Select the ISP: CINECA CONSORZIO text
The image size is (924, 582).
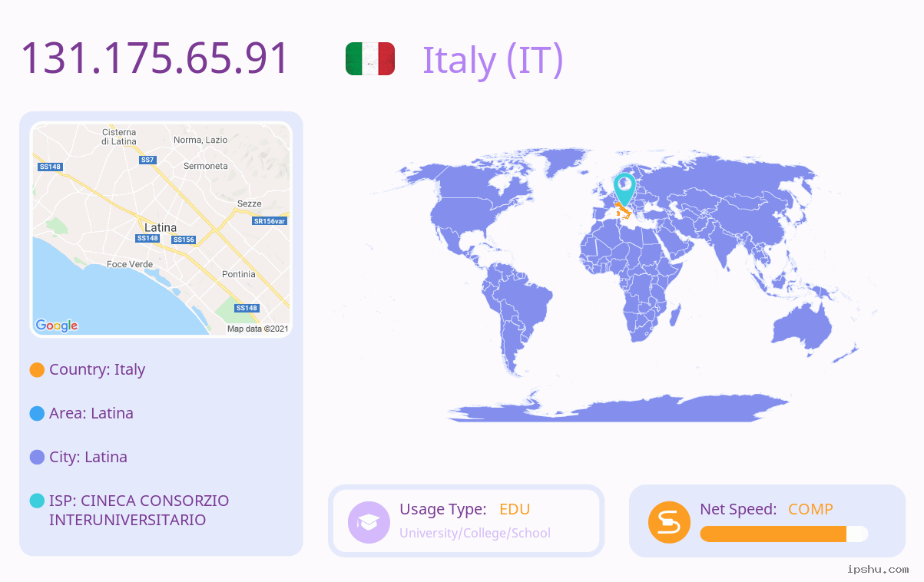click(x=139, y=501)
